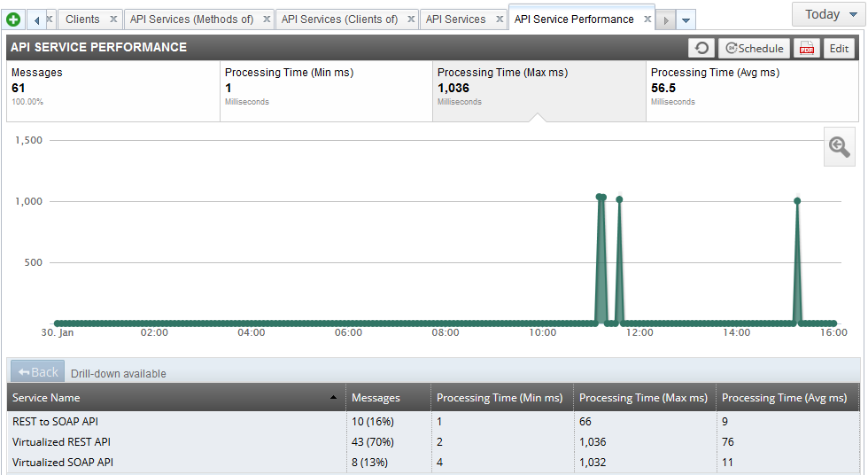Open the API Services tab

(455, 19)
